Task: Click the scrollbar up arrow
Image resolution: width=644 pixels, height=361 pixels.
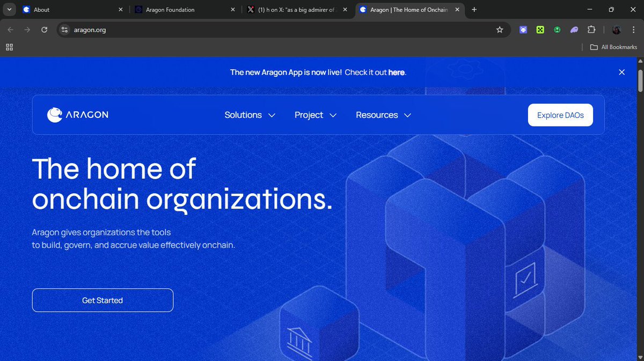Action: coord(640,61)
